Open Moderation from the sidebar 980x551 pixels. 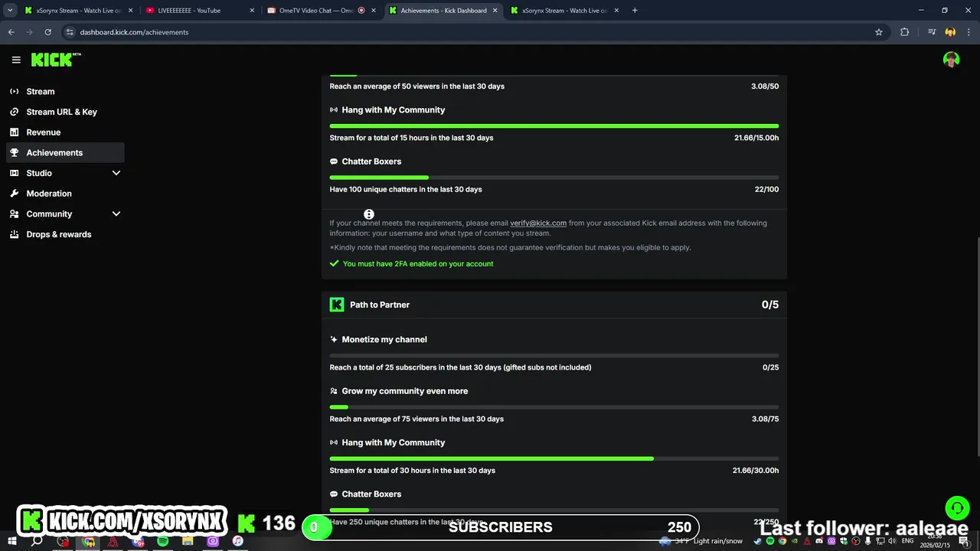click(x=65, y=194)
